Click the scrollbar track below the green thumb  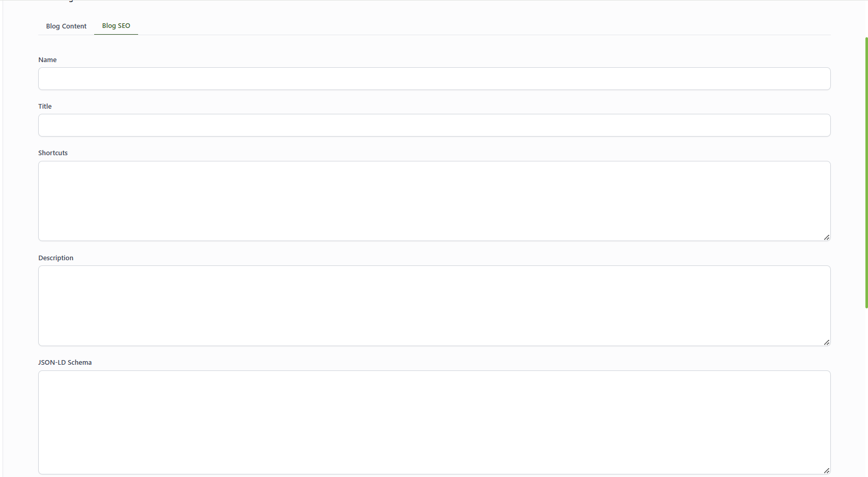pyautogui.click(x=866, y=393)
